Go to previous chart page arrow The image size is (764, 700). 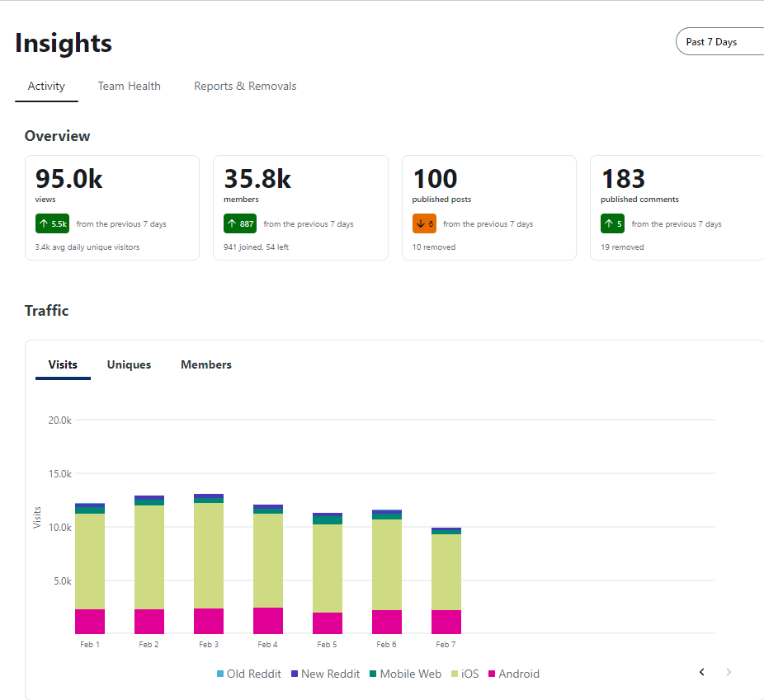tap(701, 672)
